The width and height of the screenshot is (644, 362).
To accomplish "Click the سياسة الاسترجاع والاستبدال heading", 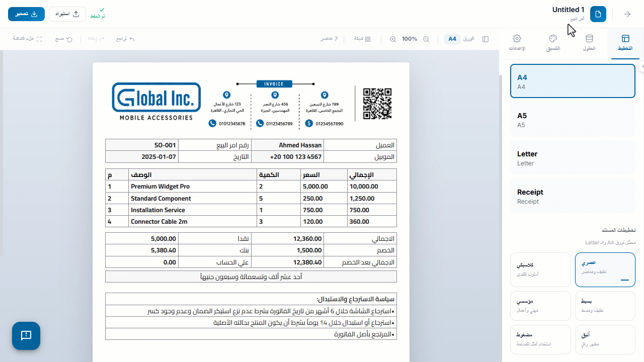I will pos(356,299).
